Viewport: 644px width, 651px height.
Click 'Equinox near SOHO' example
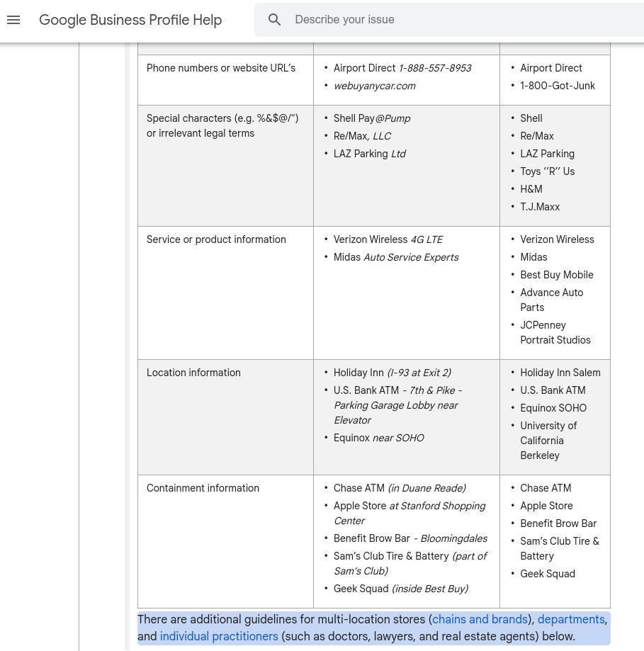(x=378, y=438)
